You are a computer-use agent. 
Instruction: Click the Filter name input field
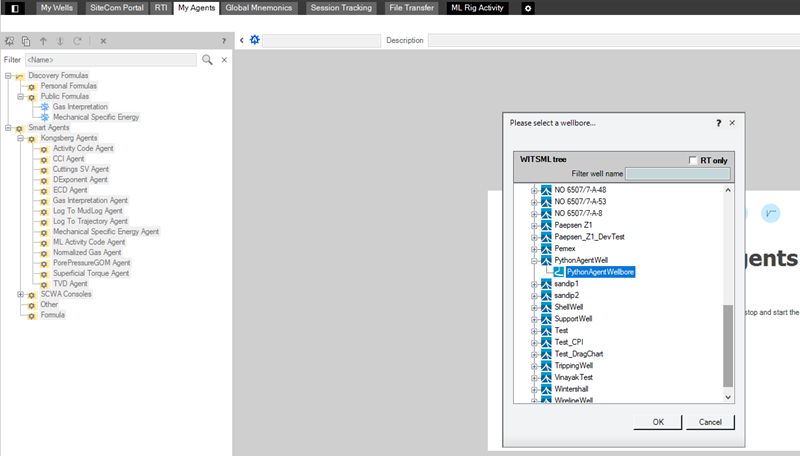click(x=111, y=60)
